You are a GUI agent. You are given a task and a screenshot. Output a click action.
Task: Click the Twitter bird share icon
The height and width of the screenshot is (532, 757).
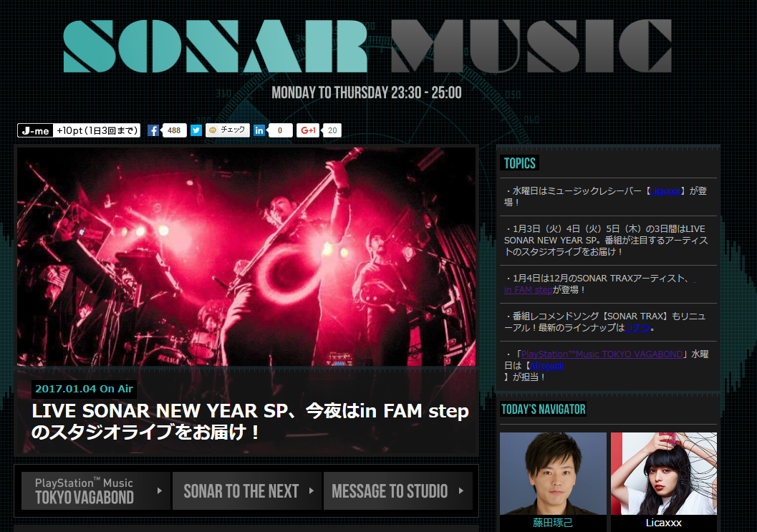click(196, 130)
